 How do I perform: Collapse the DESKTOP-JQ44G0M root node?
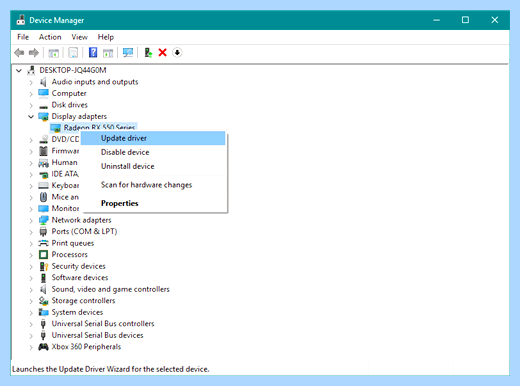pyautogui.click(x=19, y=70)
